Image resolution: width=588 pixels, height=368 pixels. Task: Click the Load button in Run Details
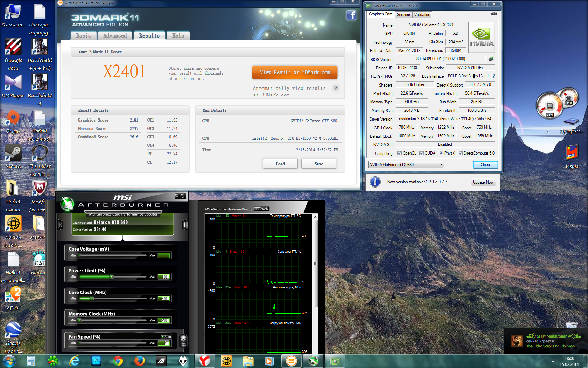coord(280,164)
